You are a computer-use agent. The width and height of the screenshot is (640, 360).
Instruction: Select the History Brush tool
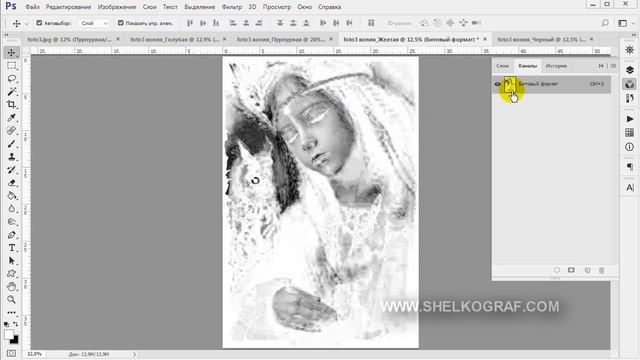(11, 170)
